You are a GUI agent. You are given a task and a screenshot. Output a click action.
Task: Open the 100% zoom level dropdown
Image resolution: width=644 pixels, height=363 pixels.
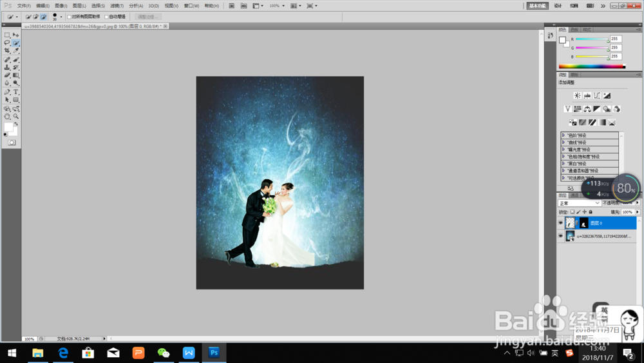[x=283, y=6]
